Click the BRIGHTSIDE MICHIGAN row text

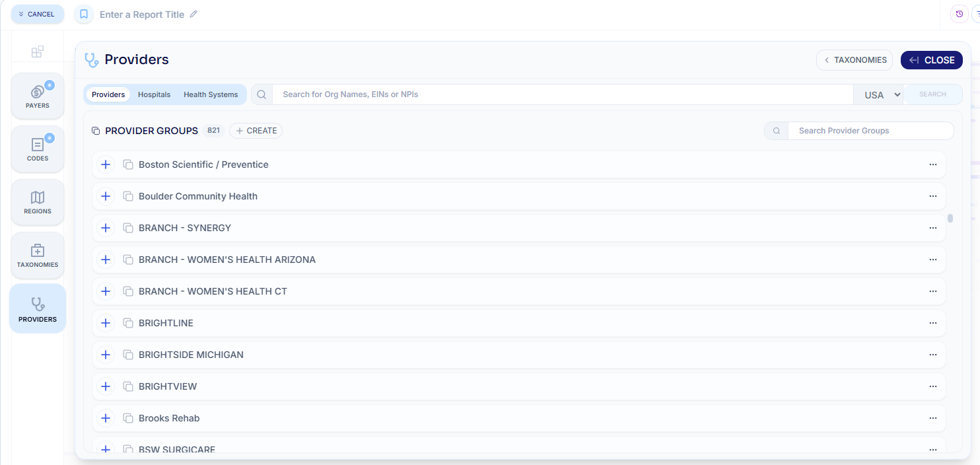click(191, 355)
